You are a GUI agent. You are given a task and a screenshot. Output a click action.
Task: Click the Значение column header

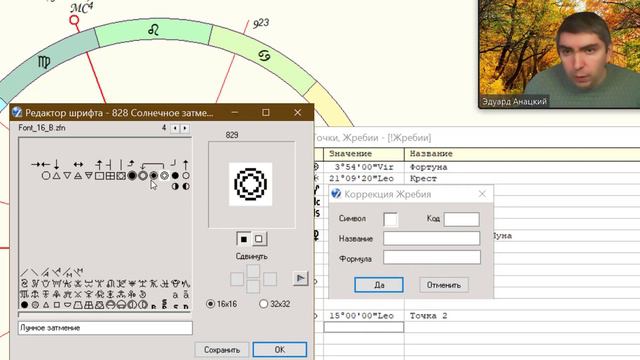(x=364, y=154)
